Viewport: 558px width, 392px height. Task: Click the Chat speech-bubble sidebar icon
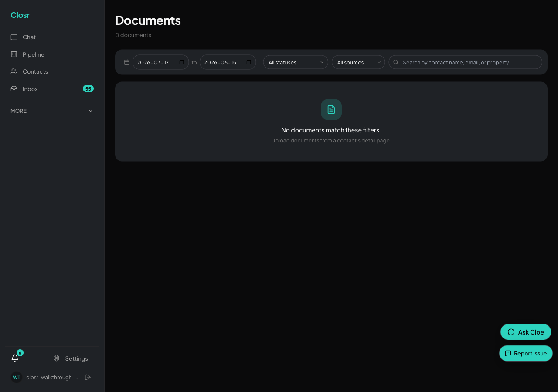14,37
